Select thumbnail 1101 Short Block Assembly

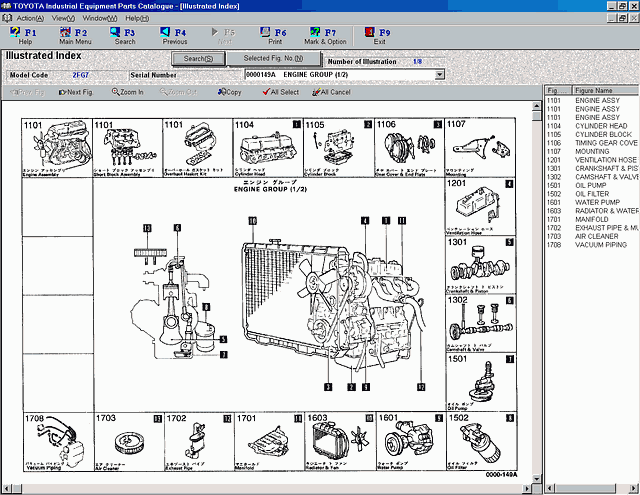128,148
